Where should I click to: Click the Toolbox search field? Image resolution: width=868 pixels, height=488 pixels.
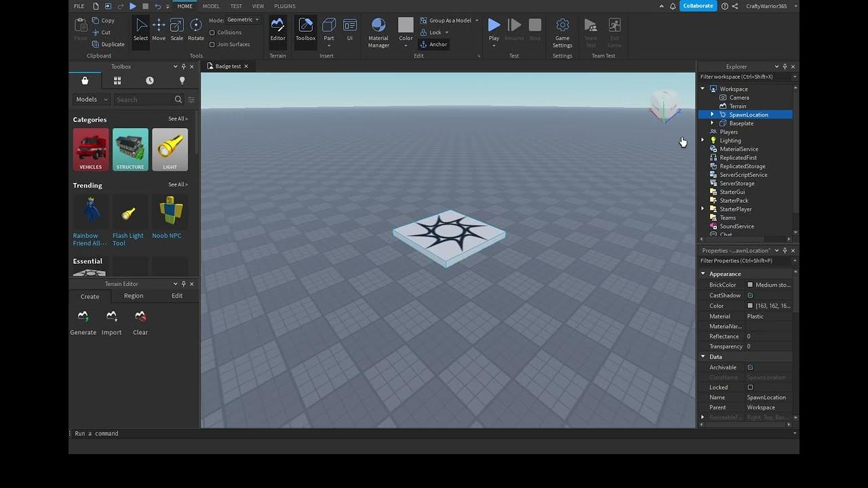144,100
